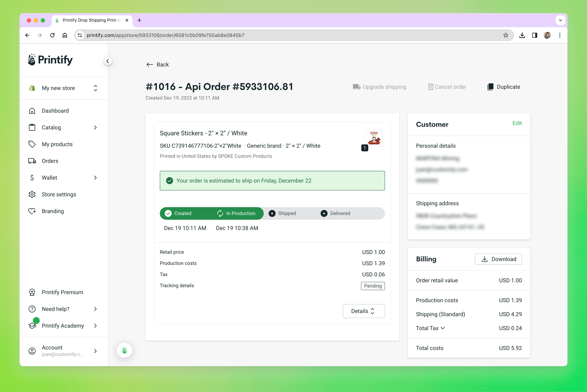Expand the order Details button
The height and width of the screenshot is (392, 587).
363,311
